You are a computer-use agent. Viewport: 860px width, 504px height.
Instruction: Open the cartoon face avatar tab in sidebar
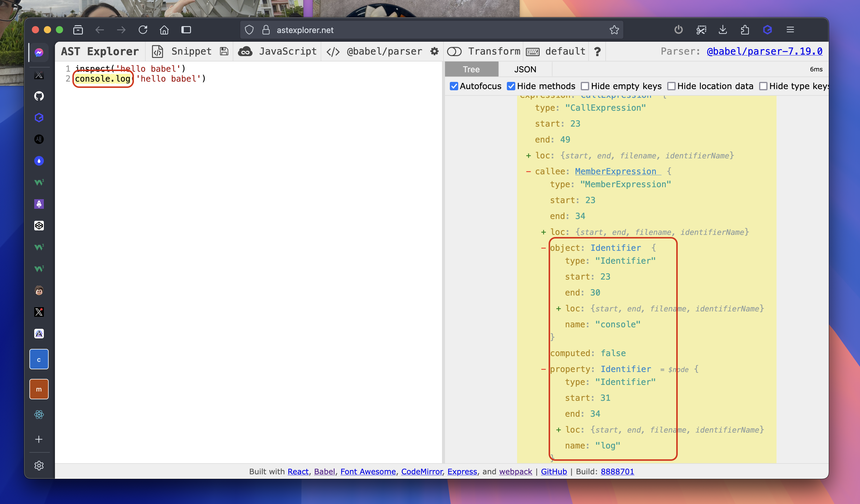coord(39,290)
